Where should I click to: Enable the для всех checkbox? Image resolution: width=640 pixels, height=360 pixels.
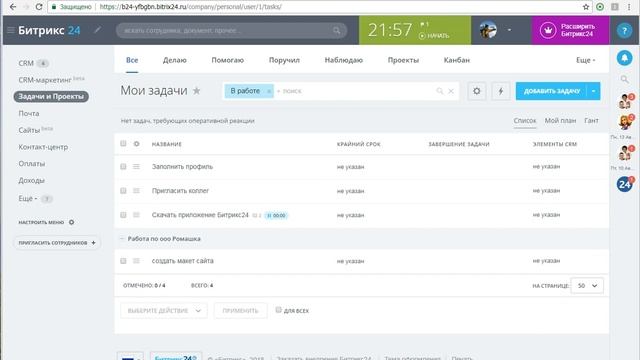coord(278,310)
